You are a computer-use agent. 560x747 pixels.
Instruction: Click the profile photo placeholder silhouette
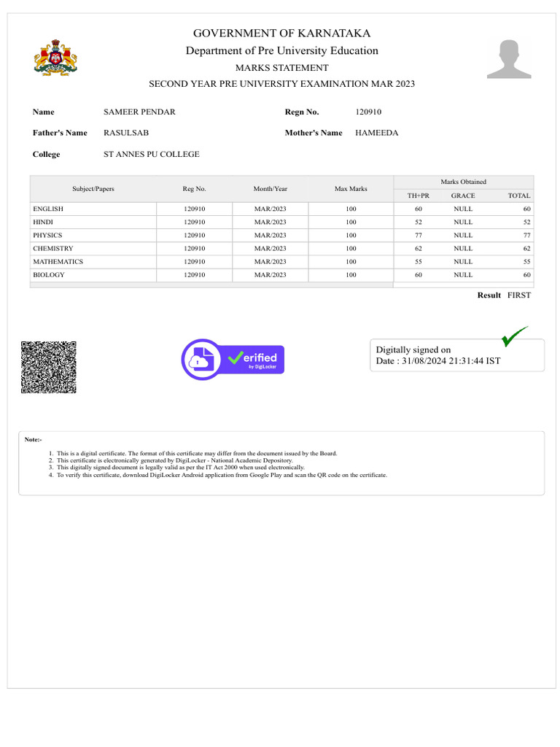[x=508, y=59]
